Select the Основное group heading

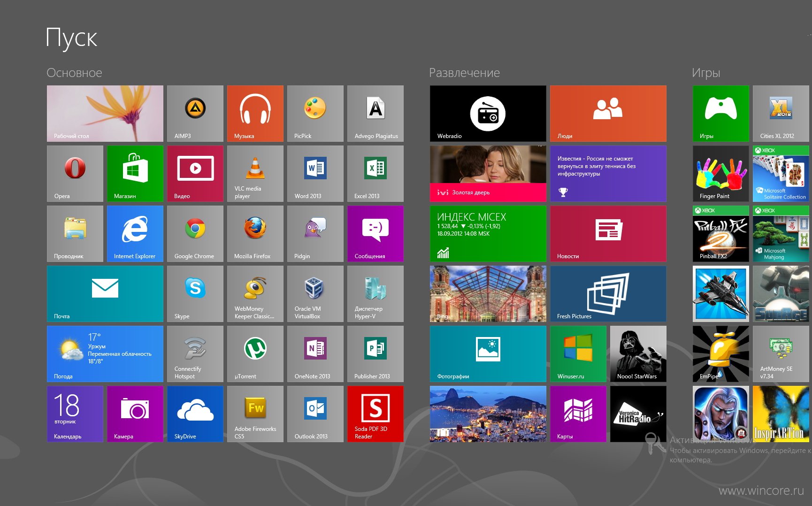74,73
